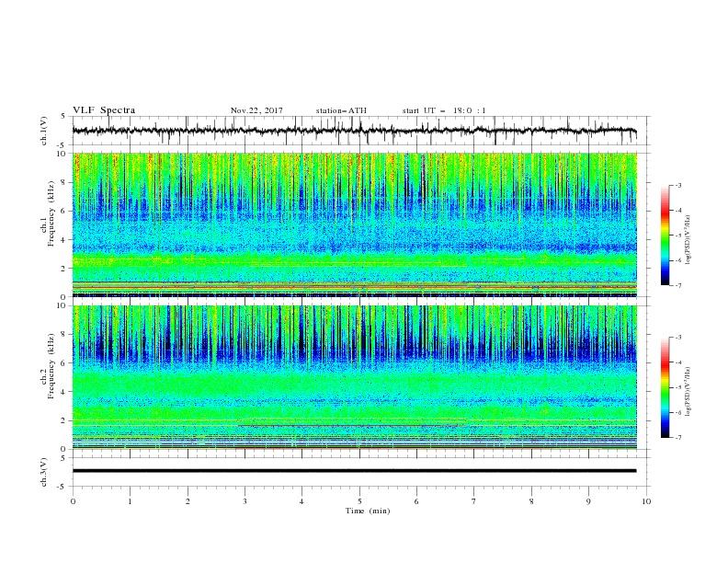Click the ch.2 "Frequency (kHz)" axis label
This screenshot has height=563, width=728.
(51, 365)
